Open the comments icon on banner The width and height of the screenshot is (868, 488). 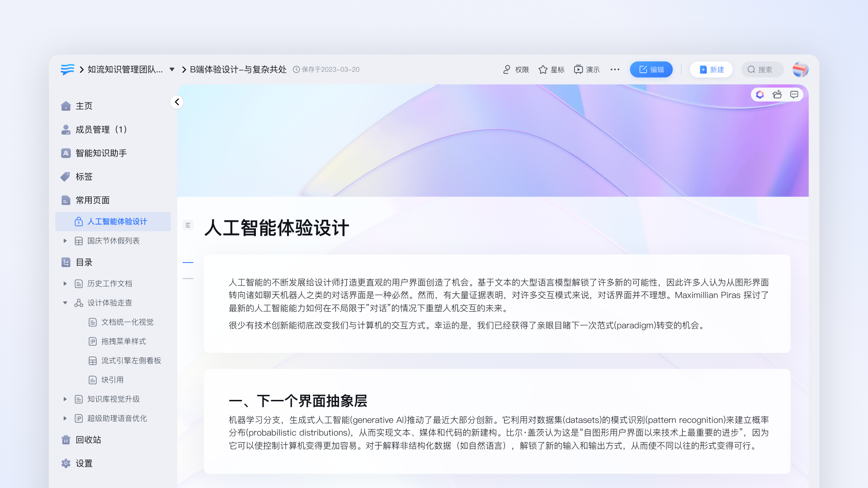coord(794,94)
